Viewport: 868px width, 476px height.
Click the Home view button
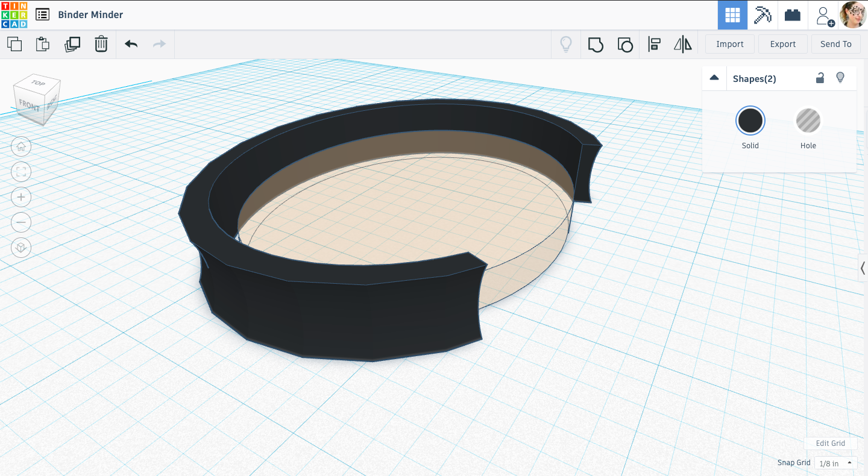pos(21,146)
